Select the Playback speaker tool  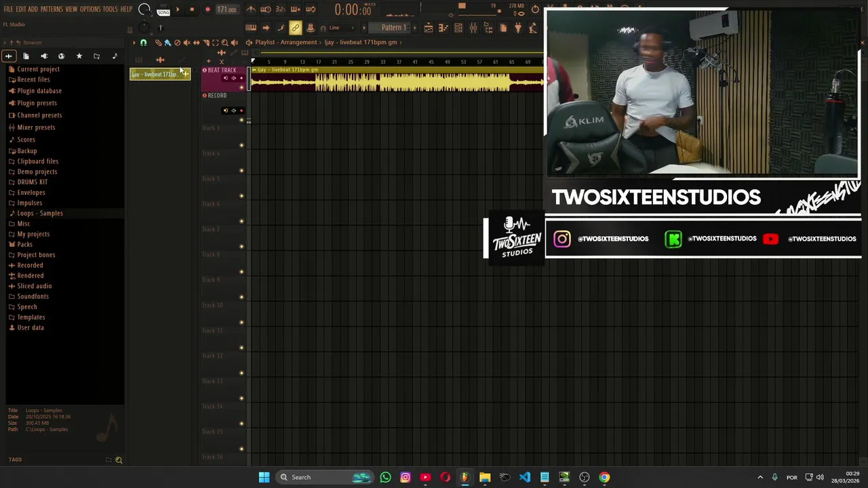235,43
